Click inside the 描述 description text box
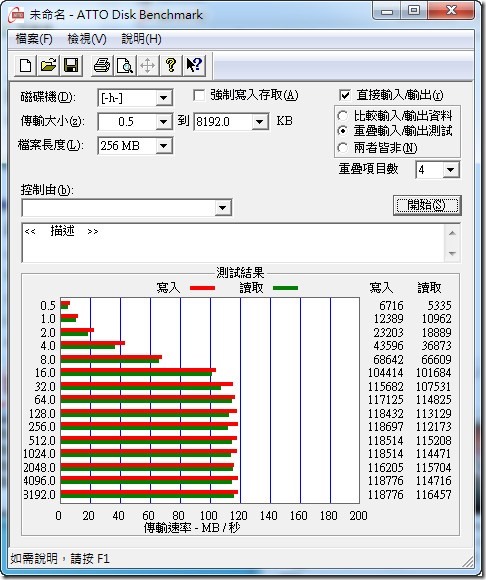This screenshot has height=580, width=486. pyautogui.click(x=233, y=243)
